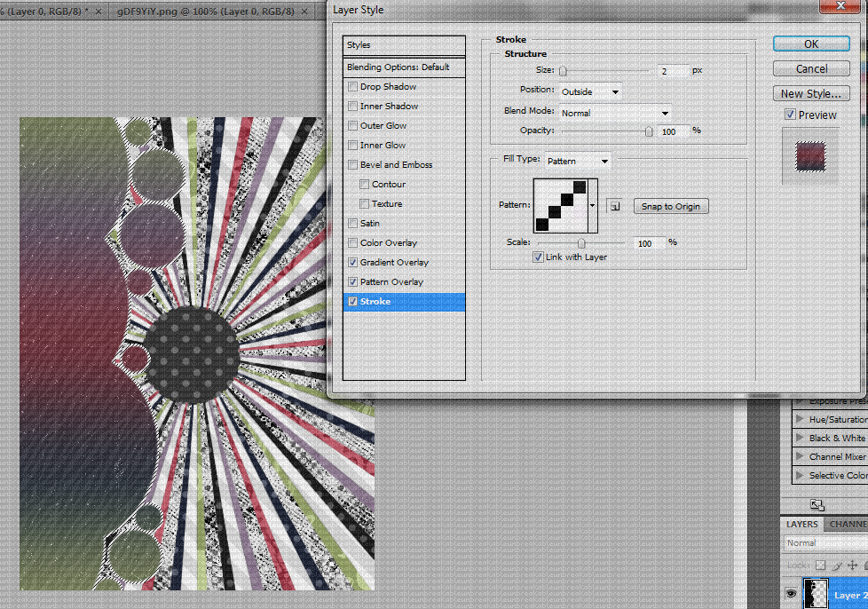The image size is (868, 609).
Task: Tick the Outer Glow checkbox
Action: [x=352, y=126]
